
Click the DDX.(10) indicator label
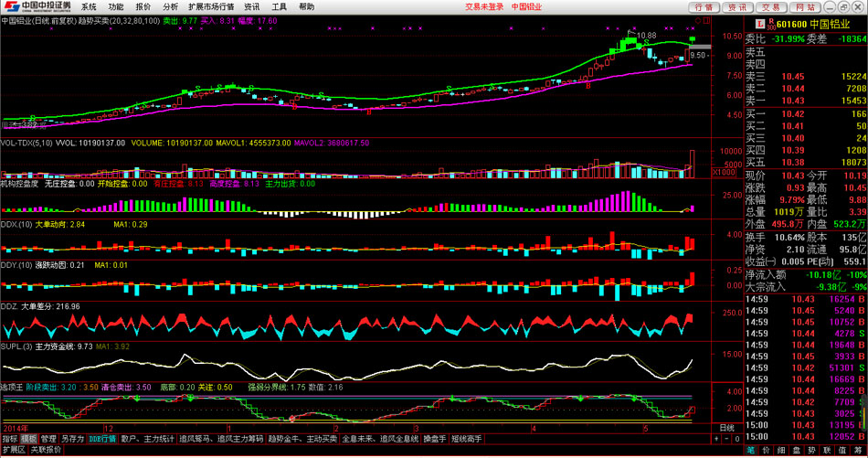pos(16,224)
